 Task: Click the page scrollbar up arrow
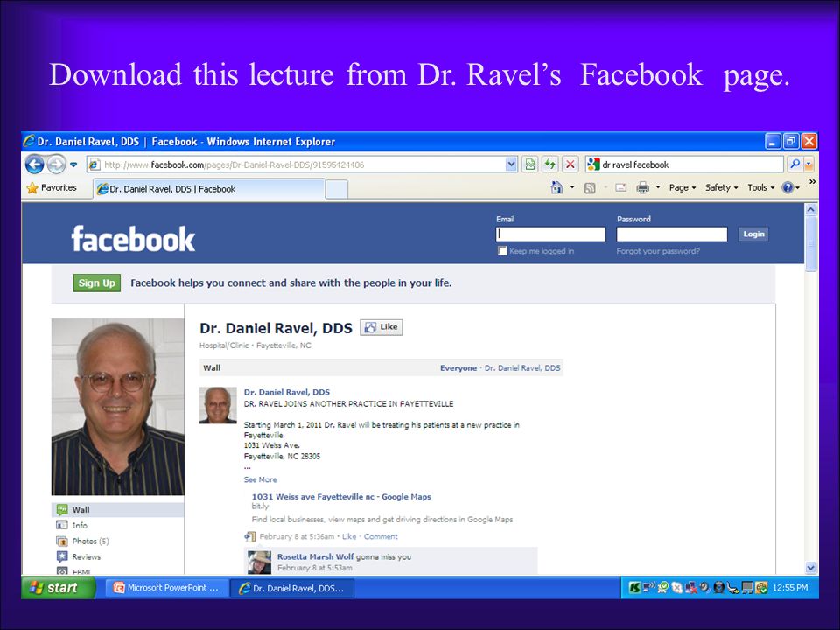(x=810, y=209)
